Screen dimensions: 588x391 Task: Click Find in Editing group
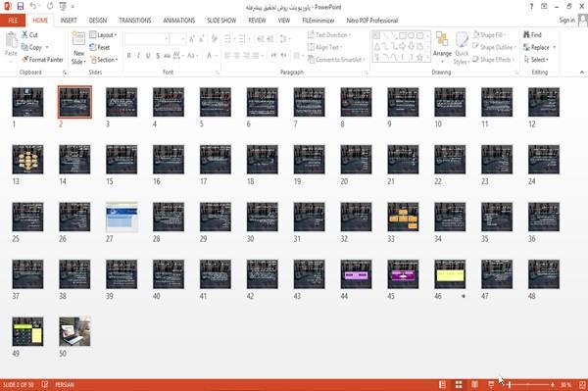point(532,35)
